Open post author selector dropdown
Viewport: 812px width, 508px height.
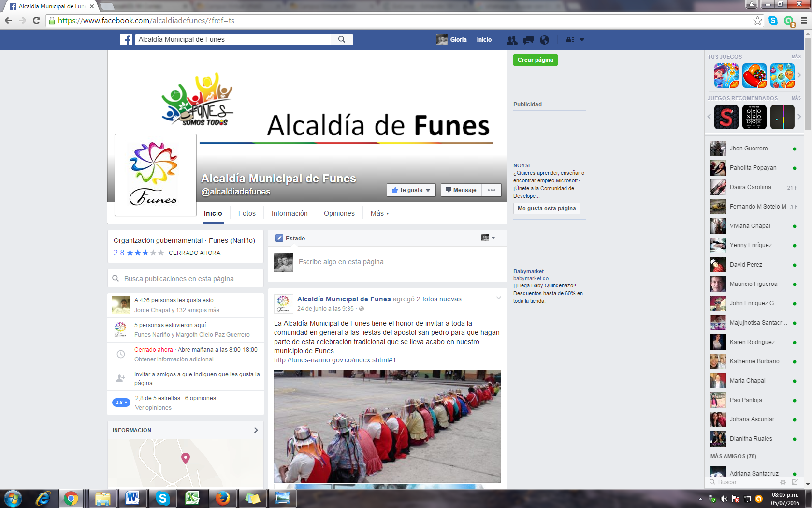click(488, 238)
